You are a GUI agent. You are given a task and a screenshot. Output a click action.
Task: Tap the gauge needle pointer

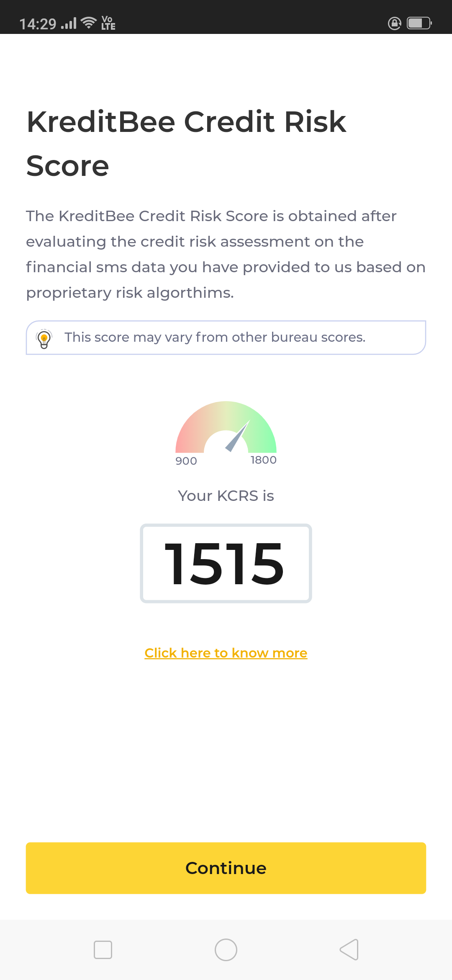tap(237, 436)
